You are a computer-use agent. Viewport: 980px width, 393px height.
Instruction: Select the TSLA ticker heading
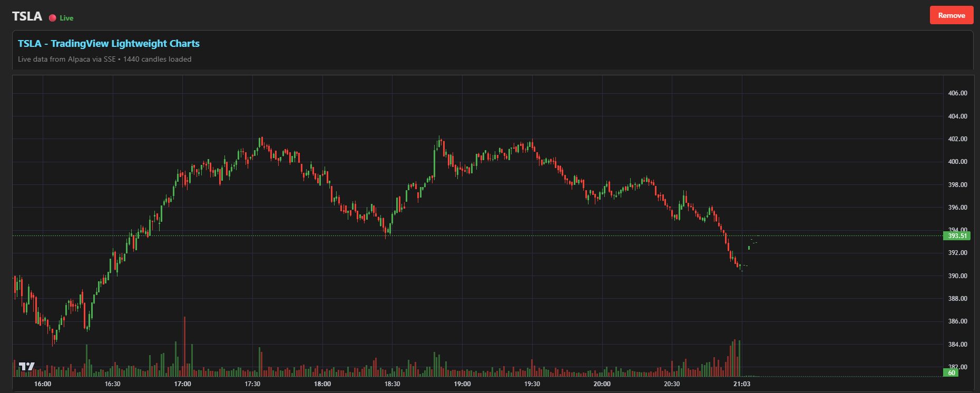pos(27,16)
